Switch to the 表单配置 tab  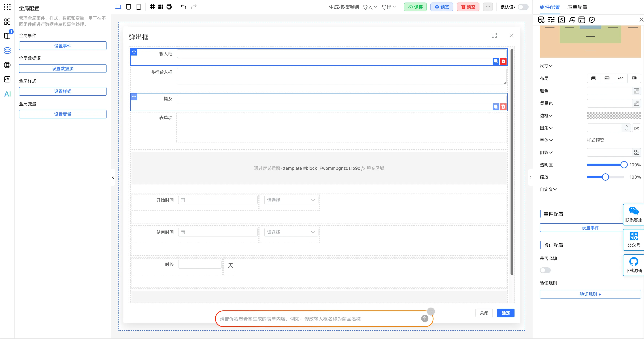coord(577,7)
